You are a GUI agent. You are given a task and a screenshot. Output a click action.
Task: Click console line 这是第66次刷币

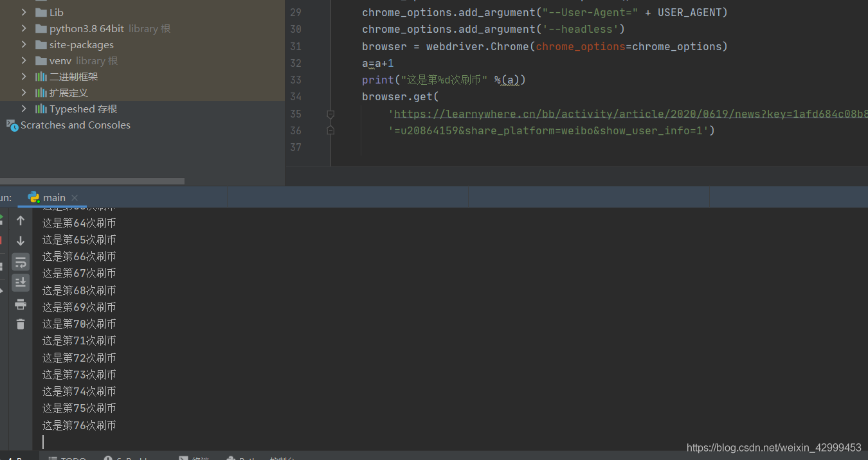pyautogui.click(x=79, y=256)
